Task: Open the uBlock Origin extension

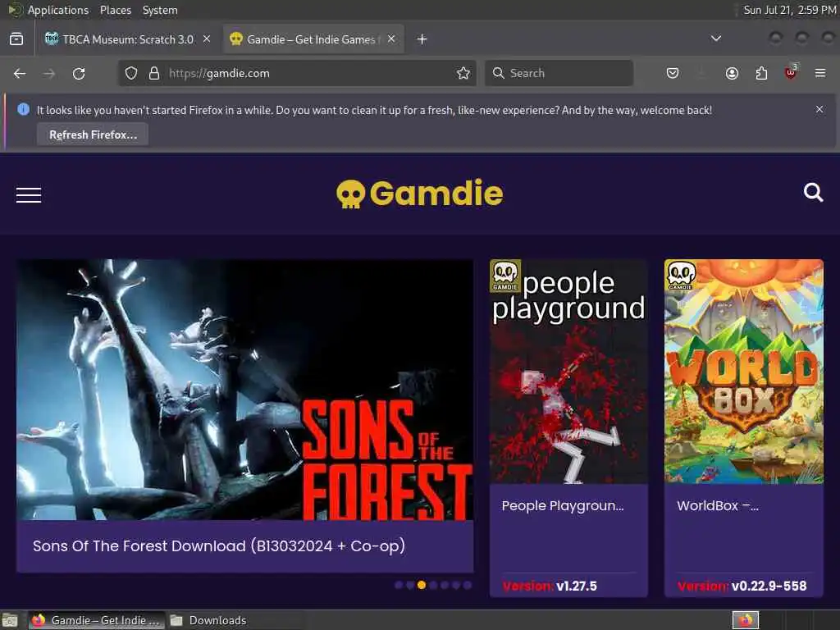Action: pos(791,72)
